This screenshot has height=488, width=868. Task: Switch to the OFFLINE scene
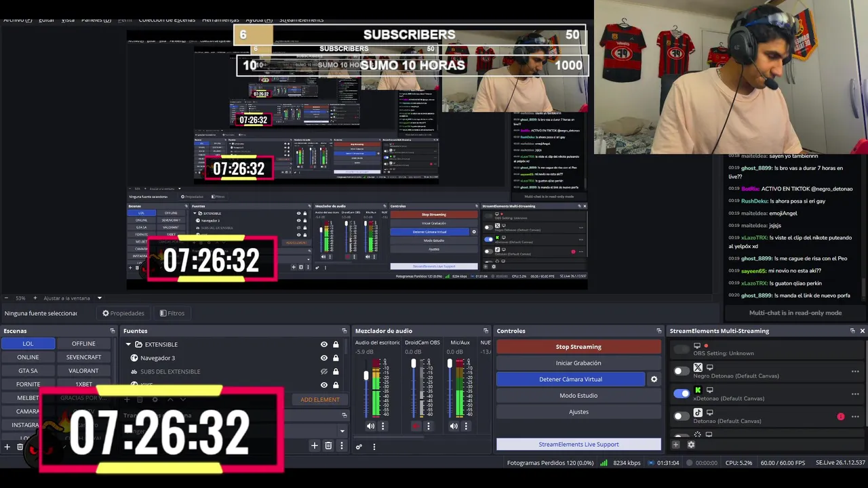point(83,344)
